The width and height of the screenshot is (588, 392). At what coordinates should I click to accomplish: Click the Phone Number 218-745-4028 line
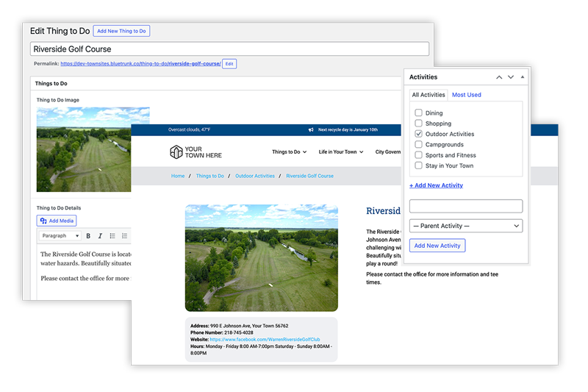(x=222, y=332)
